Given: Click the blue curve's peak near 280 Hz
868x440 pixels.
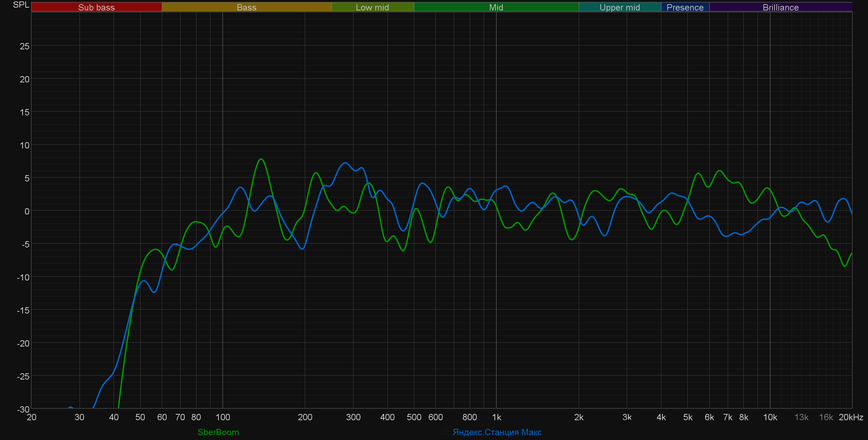Looking at the screenshot, I should click(x=345, y=163).
